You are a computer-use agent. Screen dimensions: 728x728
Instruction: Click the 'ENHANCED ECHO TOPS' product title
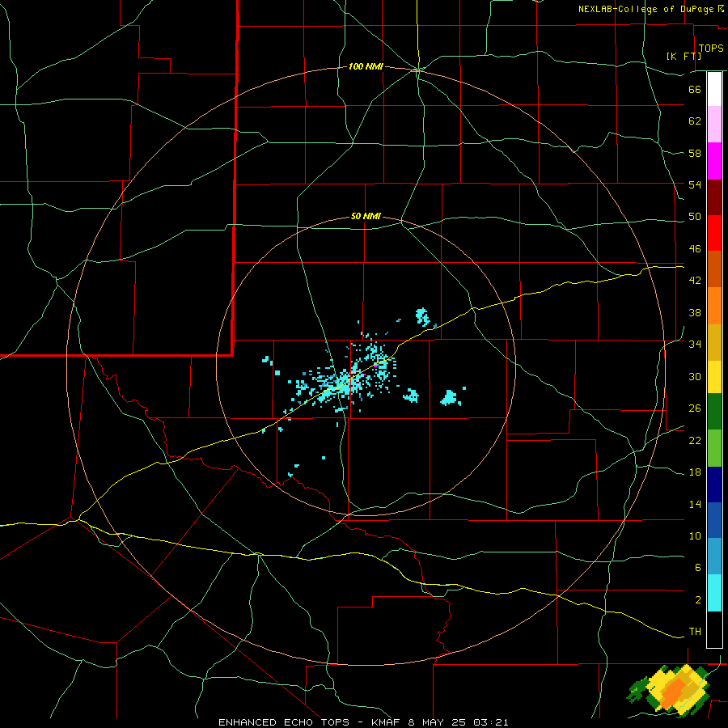point(284,722)
